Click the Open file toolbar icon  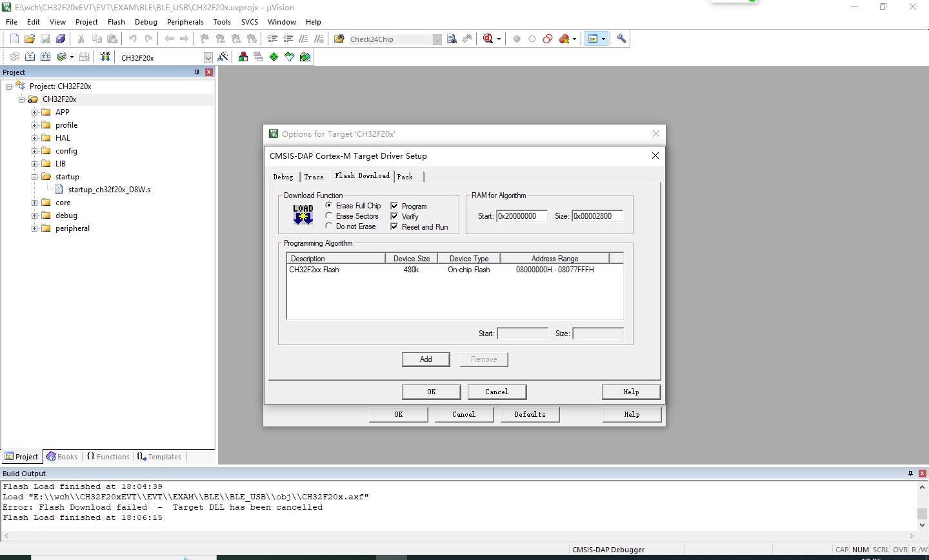(30, 39)
